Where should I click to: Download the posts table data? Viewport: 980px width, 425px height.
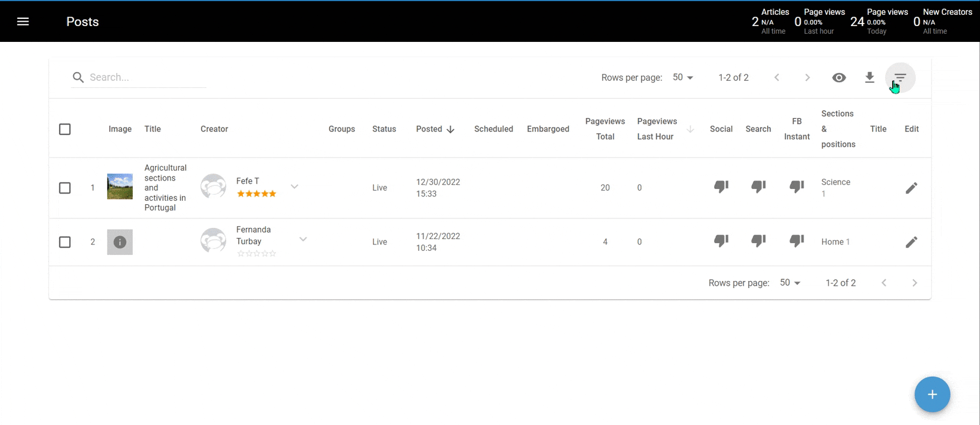pyautogui.click(x=869, y=77)
